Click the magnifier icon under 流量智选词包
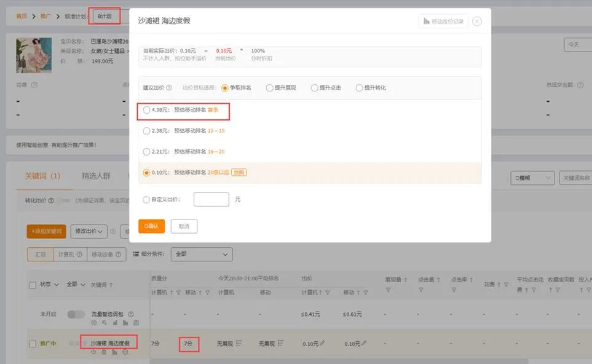This screenshot has height=364, width=592. click(x=105, y=322)
